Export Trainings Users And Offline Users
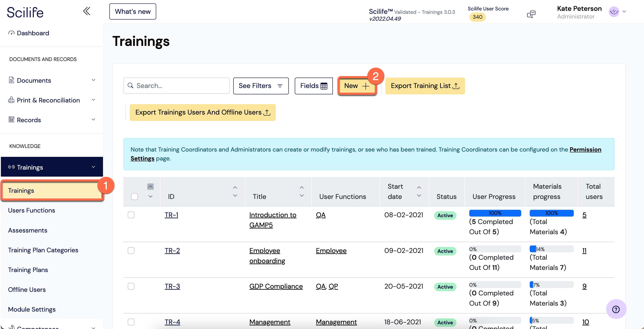 (202, 112)
